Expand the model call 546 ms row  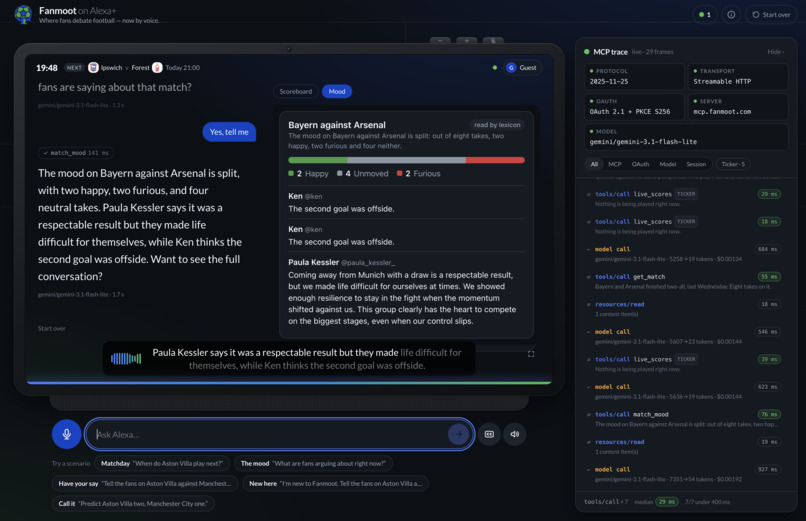pos(685,337)
